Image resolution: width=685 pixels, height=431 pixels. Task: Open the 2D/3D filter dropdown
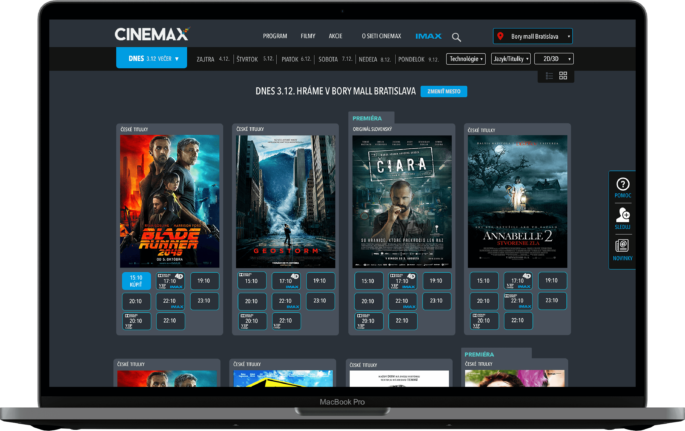click(x=554, y=59)
